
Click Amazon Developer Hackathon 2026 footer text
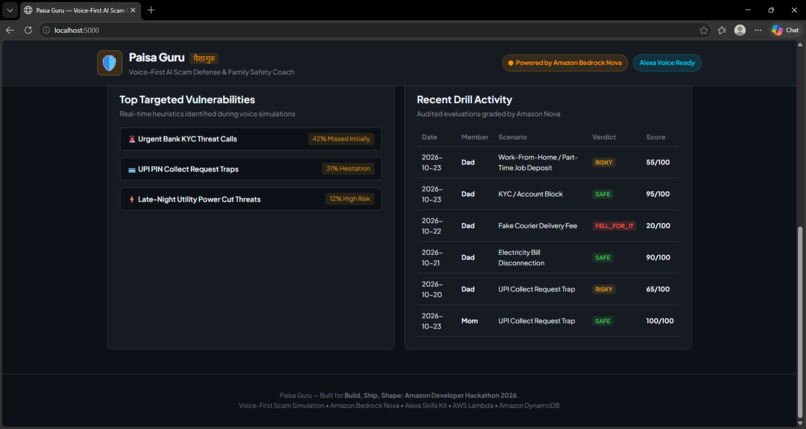461,396
